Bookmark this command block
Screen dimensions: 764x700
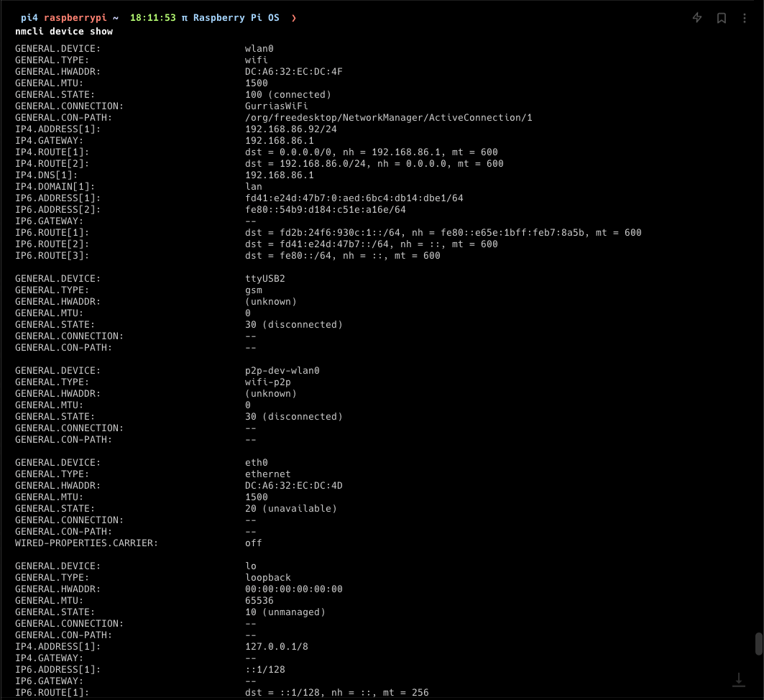pyautogui.click(x=721, y=18)
